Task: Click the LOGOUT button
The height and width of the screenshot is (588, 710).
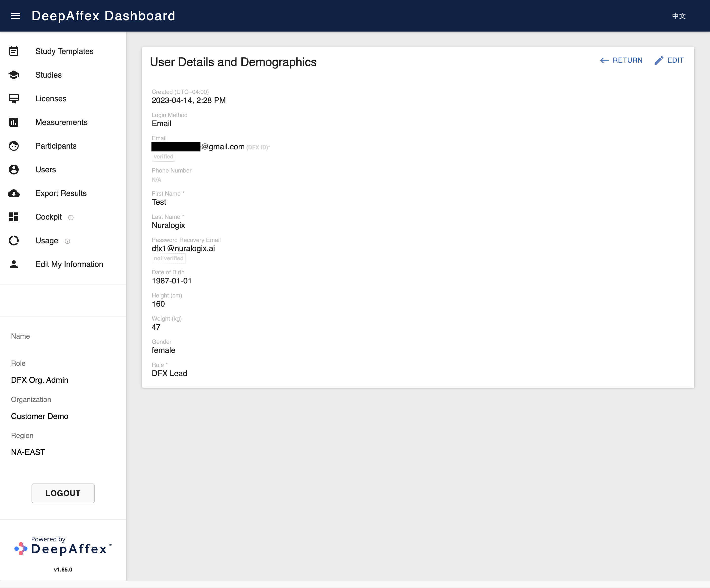Action: (63, 493)
